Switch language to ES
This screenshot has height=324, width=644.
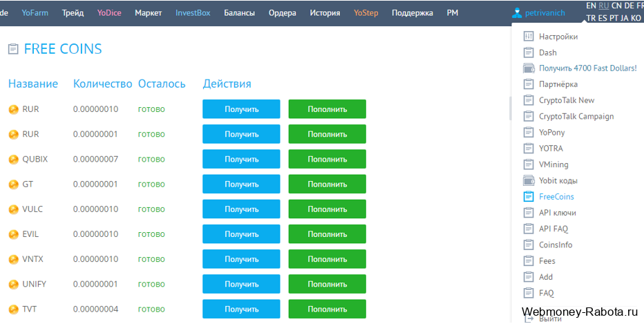(603, 18)
